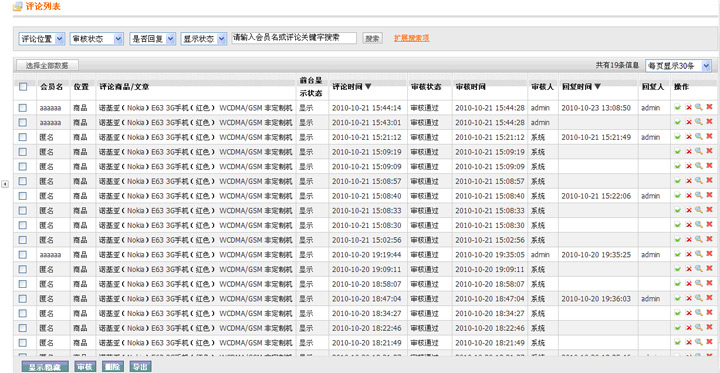Expand the 显示状态 dropdown
The image size is (720, 373).
(204, 39)
